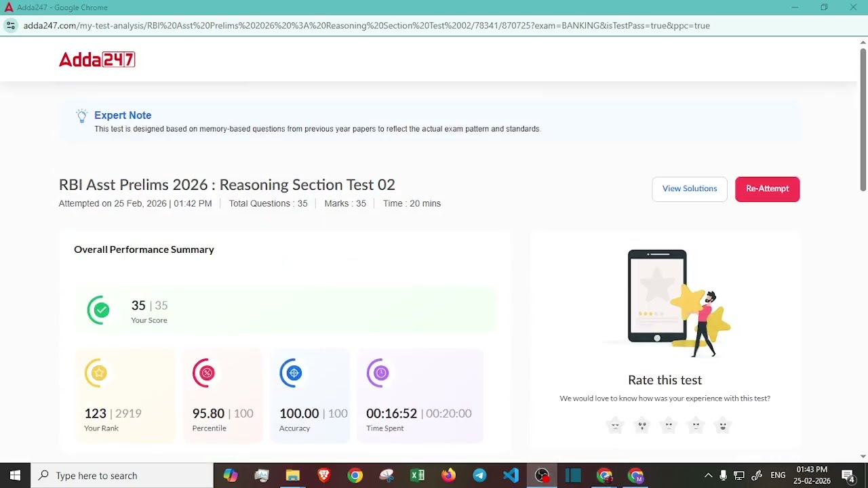Click 'Time : 20 mins' text
Image resolution: width=868 pixels, height=488 pixels.
coord(412,203)
